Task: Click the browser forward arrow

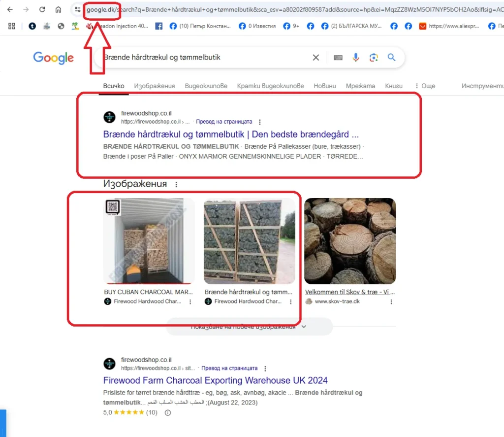Action: pos(26,9)
